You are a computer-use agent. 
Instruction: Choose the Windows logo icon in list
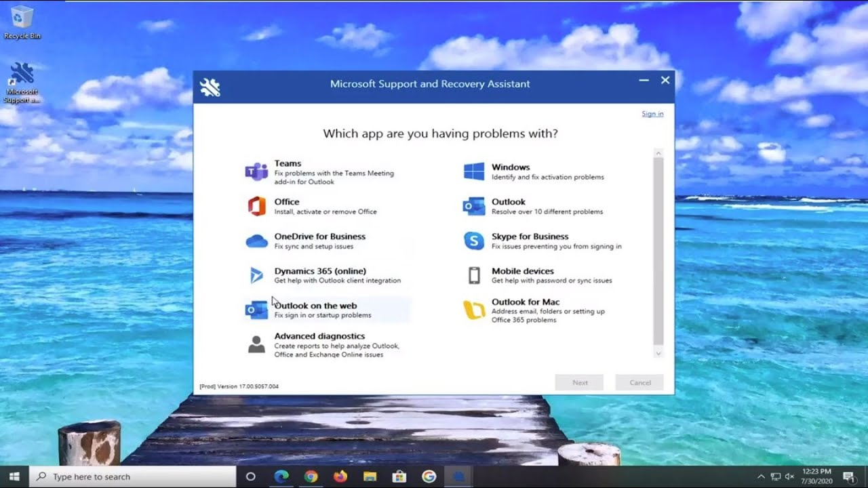(x=473, y=171)
